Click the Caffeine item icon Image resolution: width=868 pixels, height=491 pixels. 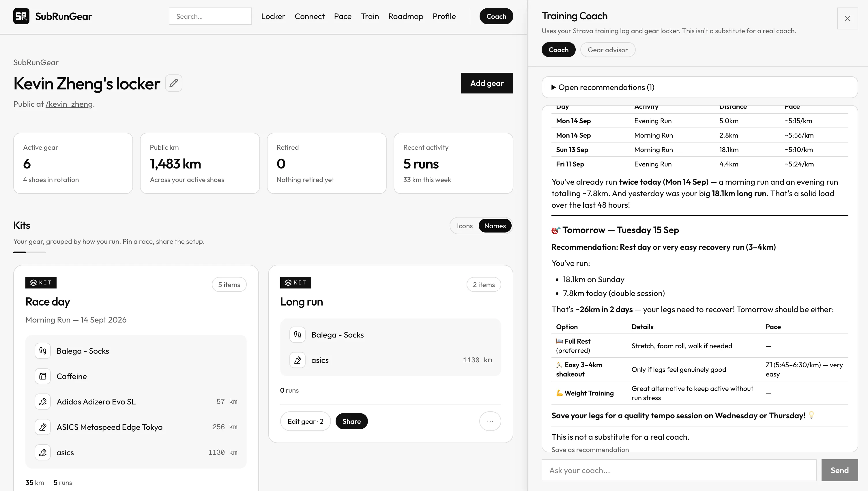coord(43,376)
